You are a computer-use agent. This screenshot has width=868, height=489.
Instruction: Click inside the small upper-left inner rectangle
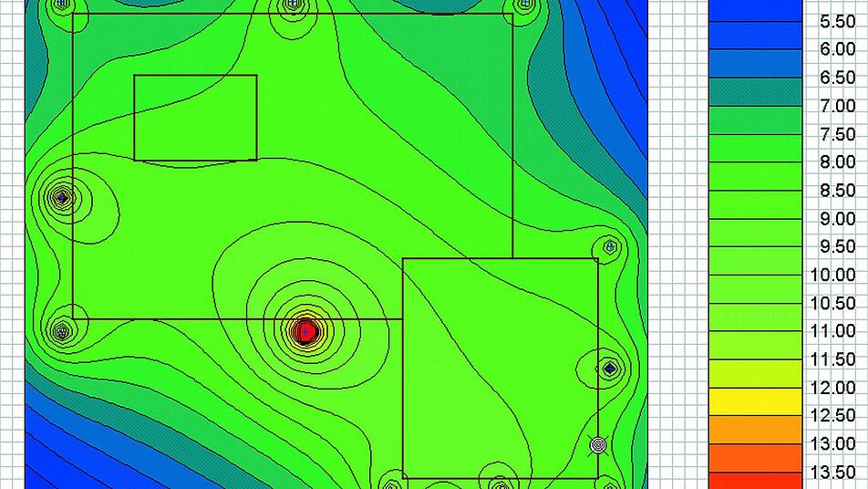(195, 118)
